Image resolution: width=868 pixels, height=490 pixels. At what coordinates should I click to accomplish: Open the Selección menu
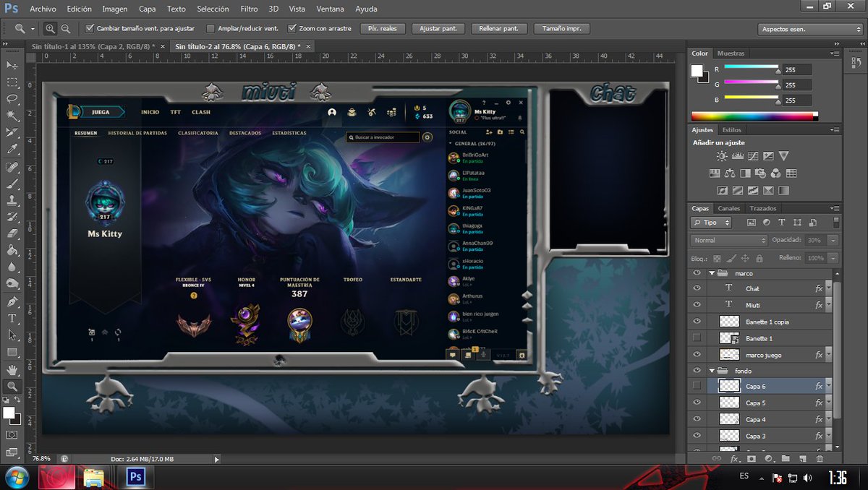coord(213,9)
